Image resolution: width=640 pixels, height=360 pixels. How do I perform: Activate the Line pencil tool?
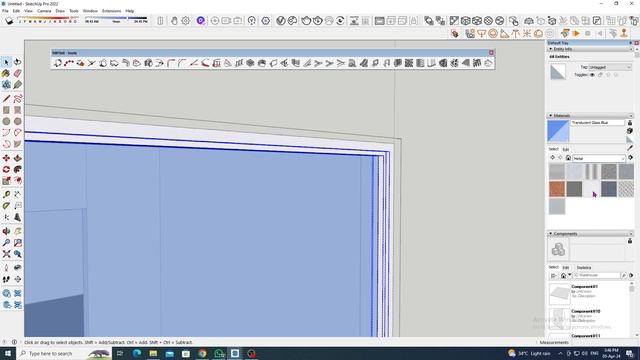[x=6, y=99]
